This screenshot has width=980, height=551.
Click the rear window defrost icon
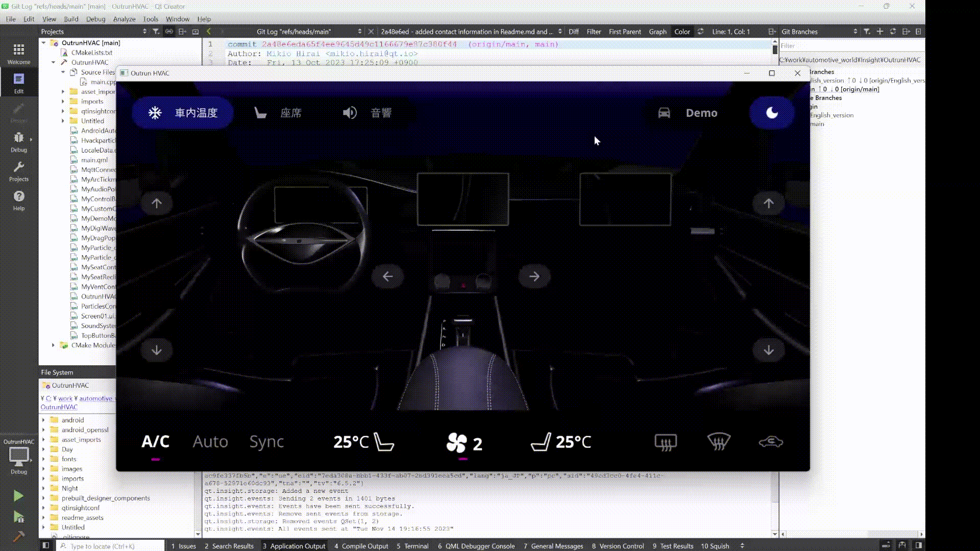pos(666,442)
